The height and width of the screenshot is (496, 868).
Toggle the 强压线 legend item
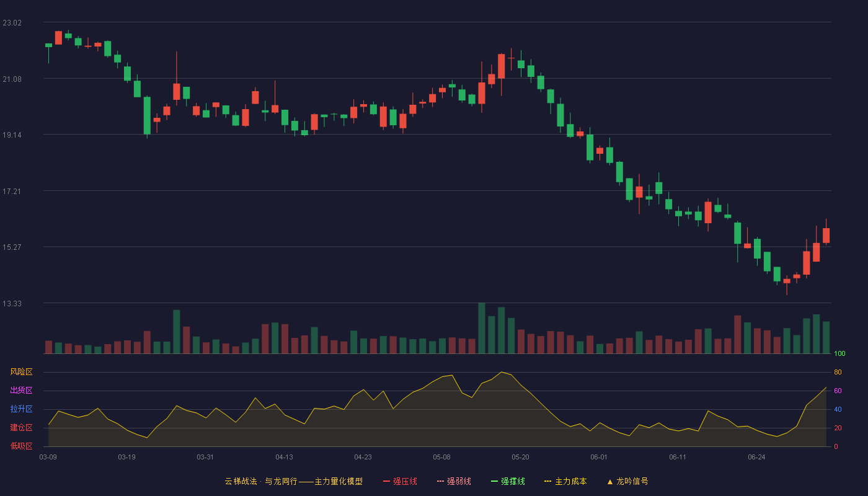tap(400, 481)
